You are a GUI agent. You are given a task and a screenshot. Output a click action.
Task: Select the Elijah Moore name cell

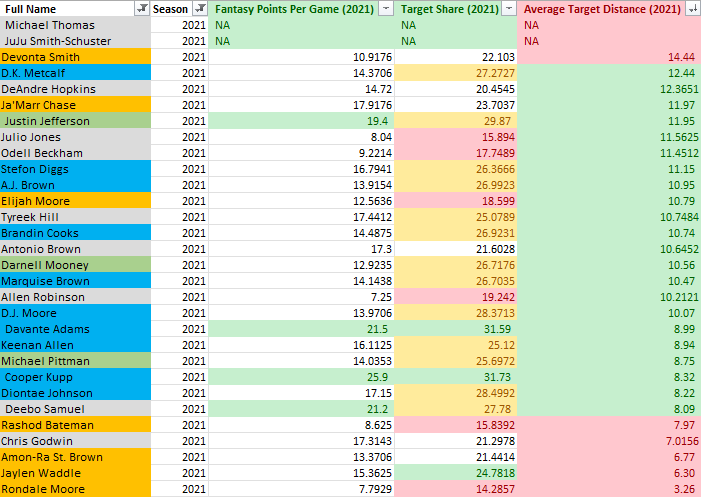[75, 201]
